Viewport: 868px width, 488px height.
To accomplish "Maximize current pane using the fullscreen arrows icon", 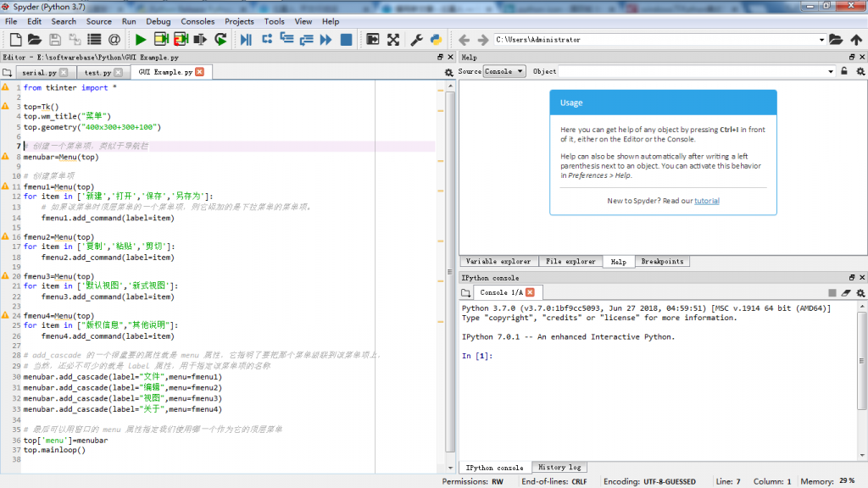I will click(x=393, y=40).
